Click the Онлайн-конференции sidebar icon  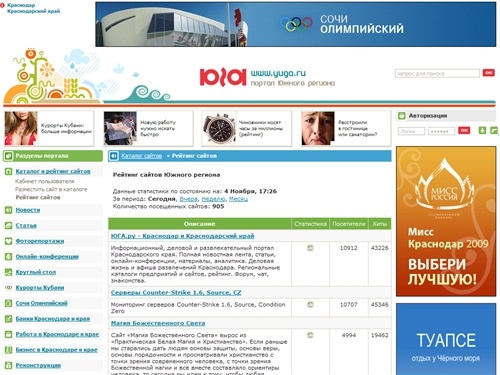tap(8, 257)
